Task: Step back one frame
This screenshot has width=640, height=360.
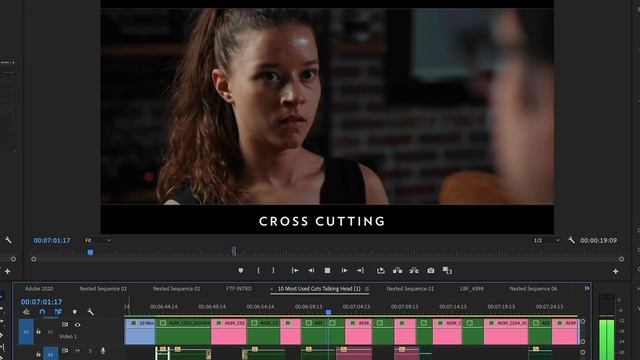Action: click(x=311, y=271)
